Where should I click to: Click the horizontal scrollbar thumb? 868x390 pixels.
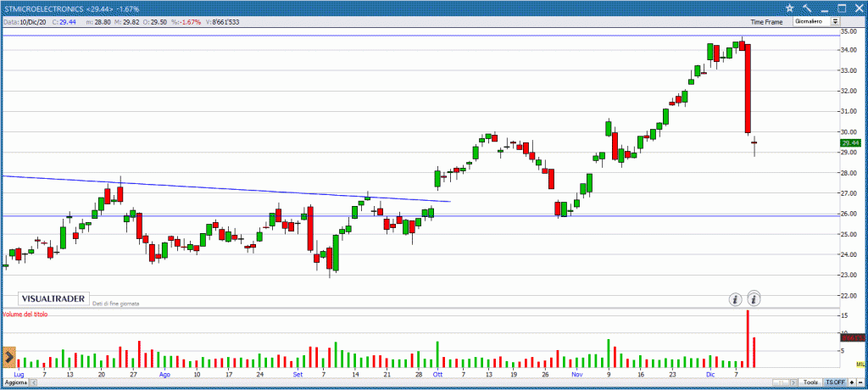click(782, 382)
